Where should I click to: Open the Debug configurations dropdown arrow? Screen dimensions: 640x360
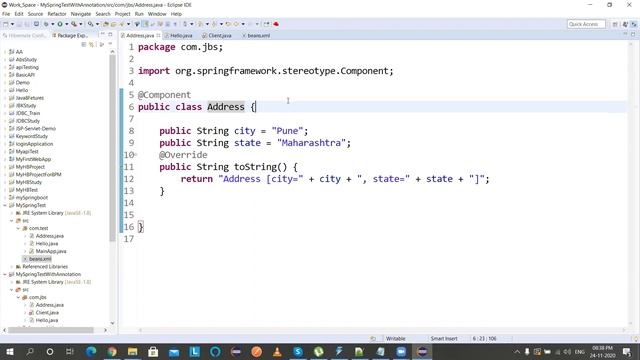(x=53, y=24)
